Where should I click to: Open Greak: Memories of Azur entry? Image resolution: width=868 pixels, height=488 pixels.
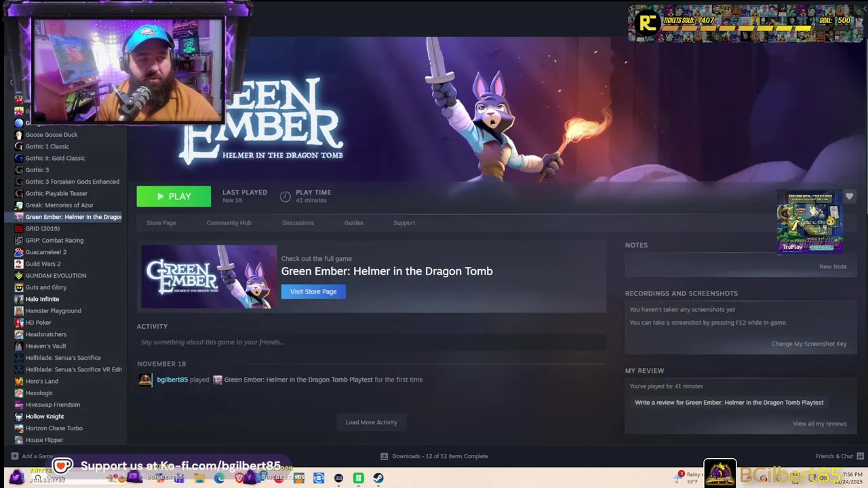pos(59,205)
